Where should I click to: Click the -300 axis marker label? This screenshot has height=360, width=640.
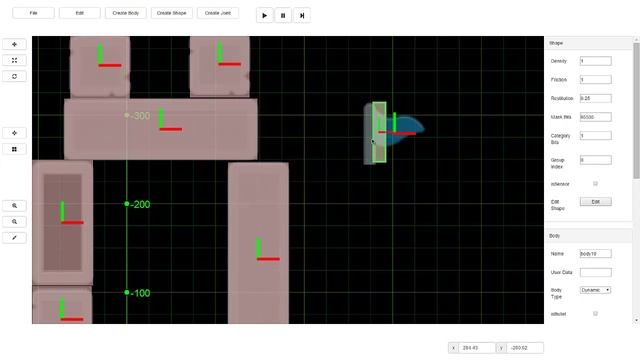coord(140,116)
